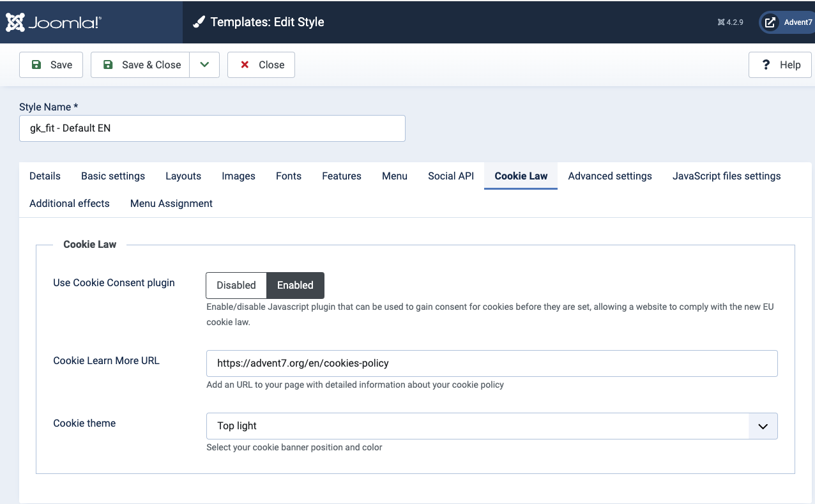Click the red X Close button
The width and height of the screenshot is (815, 504).
(x=261, y=65)
